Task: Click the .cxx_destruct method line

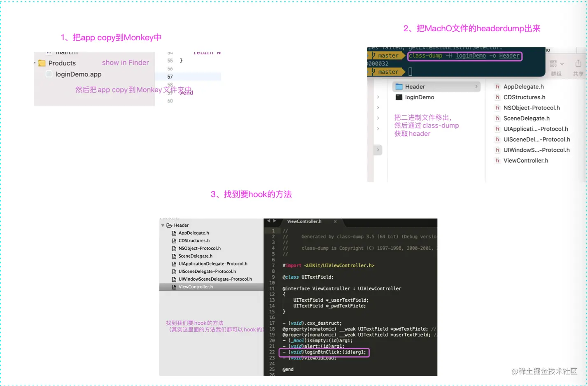Action: tap(312, 323)
